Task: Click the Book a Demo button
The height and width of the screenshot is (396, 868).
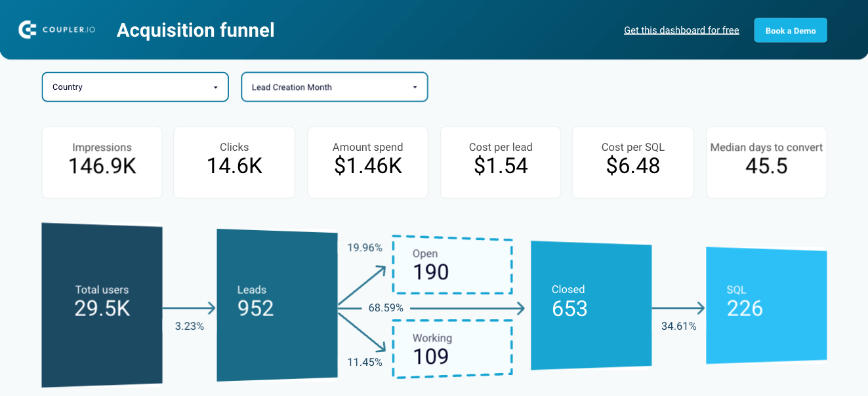Action: 791,30
